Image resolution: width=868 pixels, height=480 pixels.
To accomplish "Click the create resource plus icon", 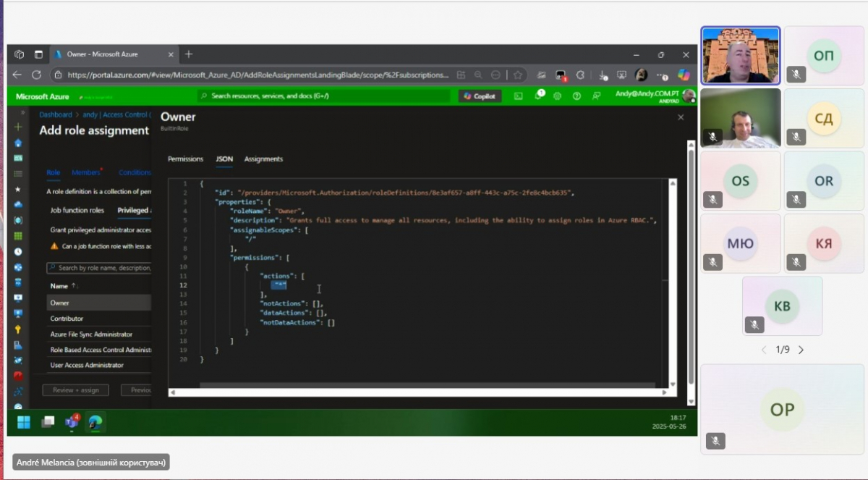I will coord(19,127).
